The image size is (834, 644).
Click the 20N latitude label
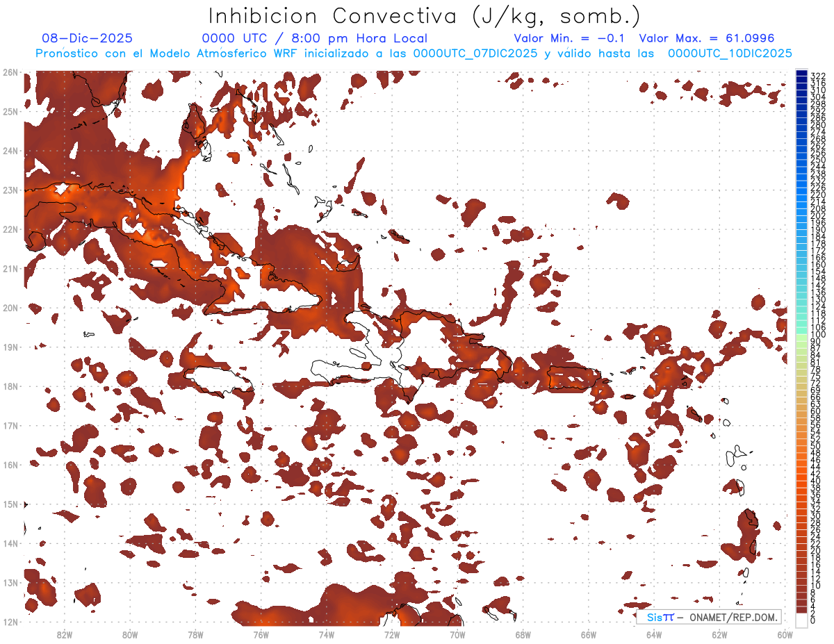(10, 308)
